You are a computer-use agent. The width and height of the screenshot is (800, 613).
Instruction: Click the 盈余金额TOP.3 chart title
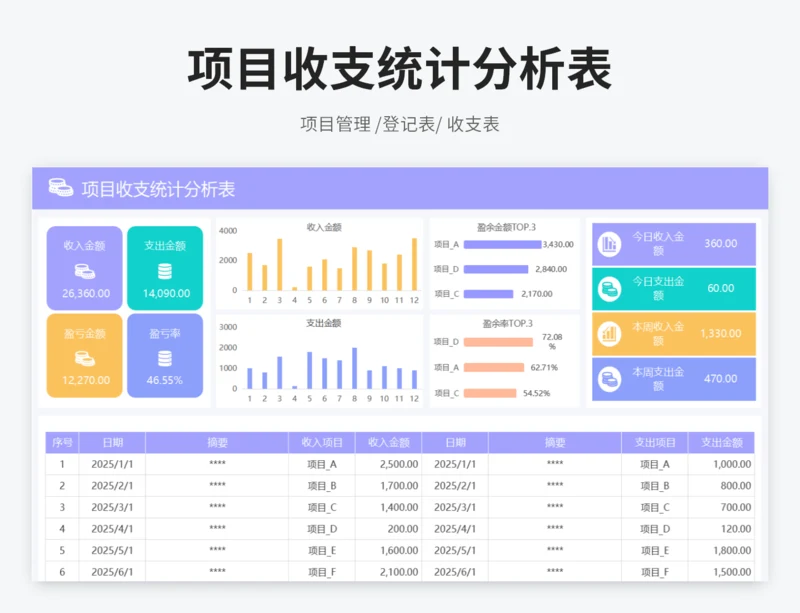click(506, 227)
